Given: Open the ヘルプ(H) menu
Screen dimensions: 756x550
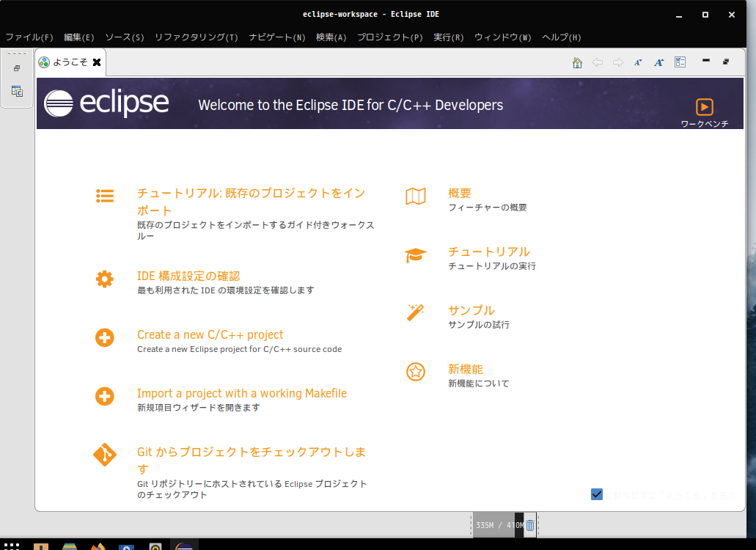Looking at the screenshot, I should [561, 37].
